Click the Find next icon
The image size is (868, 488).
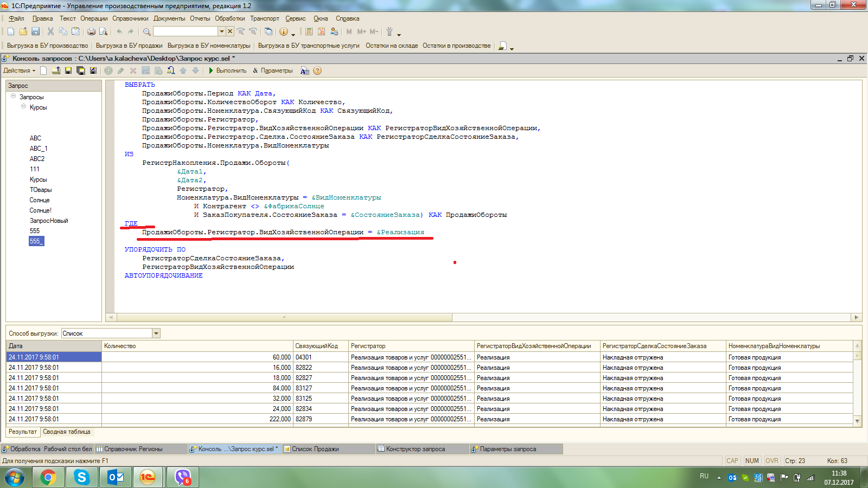[241, 31]
